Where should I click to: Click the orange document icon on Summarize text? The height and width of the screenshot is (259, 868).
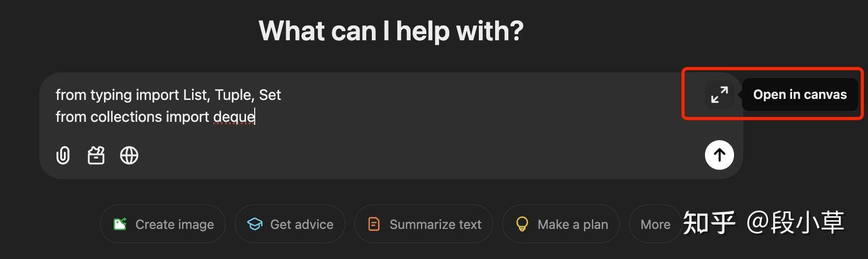[x=374, y=224]
